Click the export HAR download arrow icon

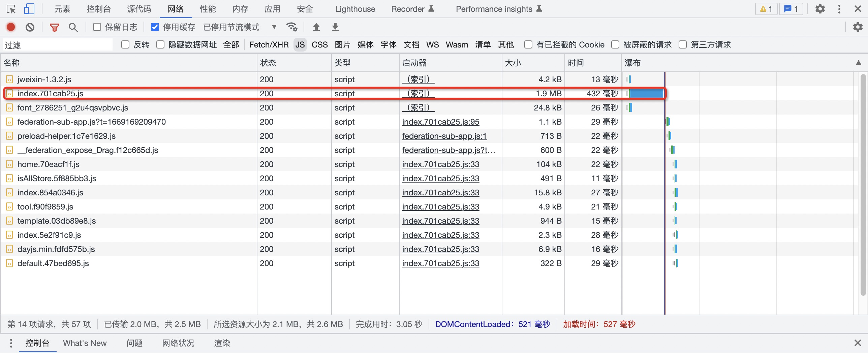(x=335, y=27)
